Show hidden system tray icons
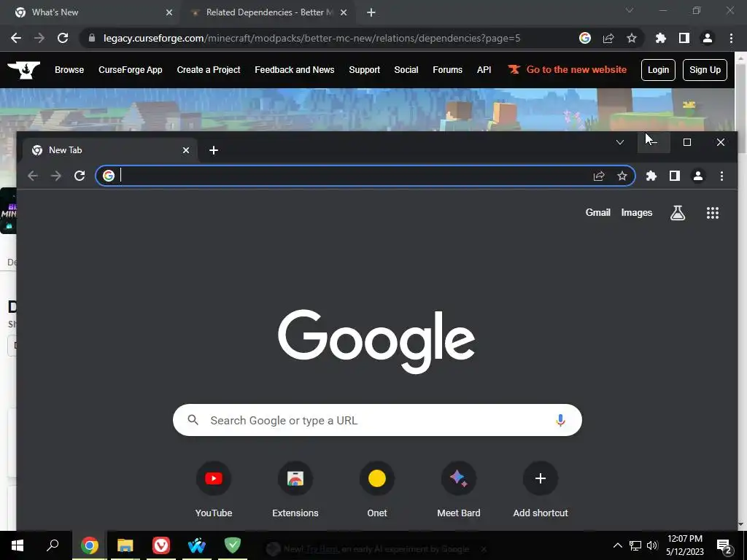Screen dimensions: 747x560 point(617,545)
